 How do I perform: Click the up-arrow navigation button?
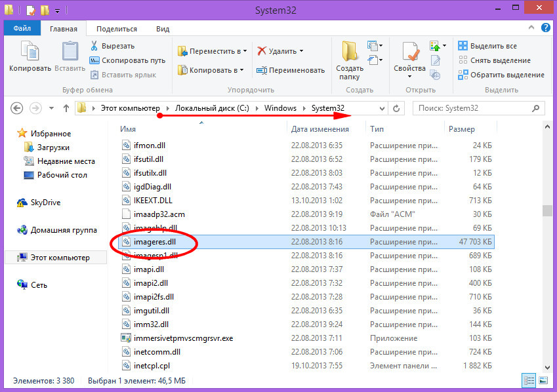pyautogui.click(x=66, y=108)
